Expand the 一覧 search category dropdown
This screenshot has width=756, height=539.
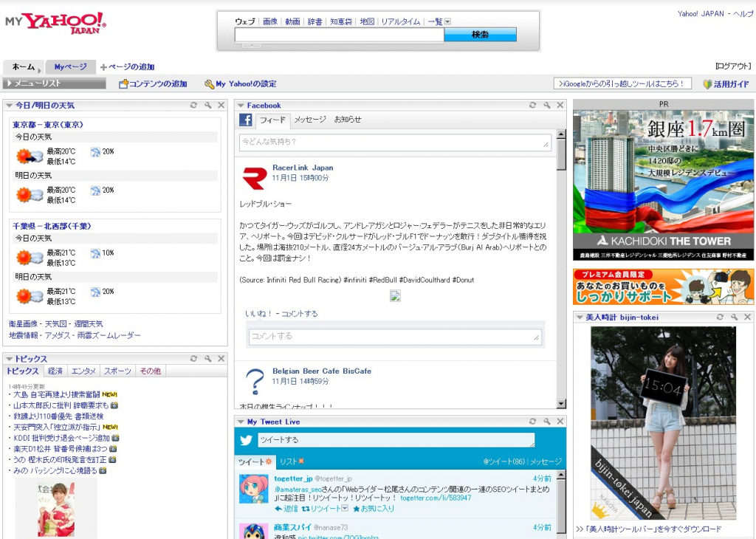pos(447,22)
